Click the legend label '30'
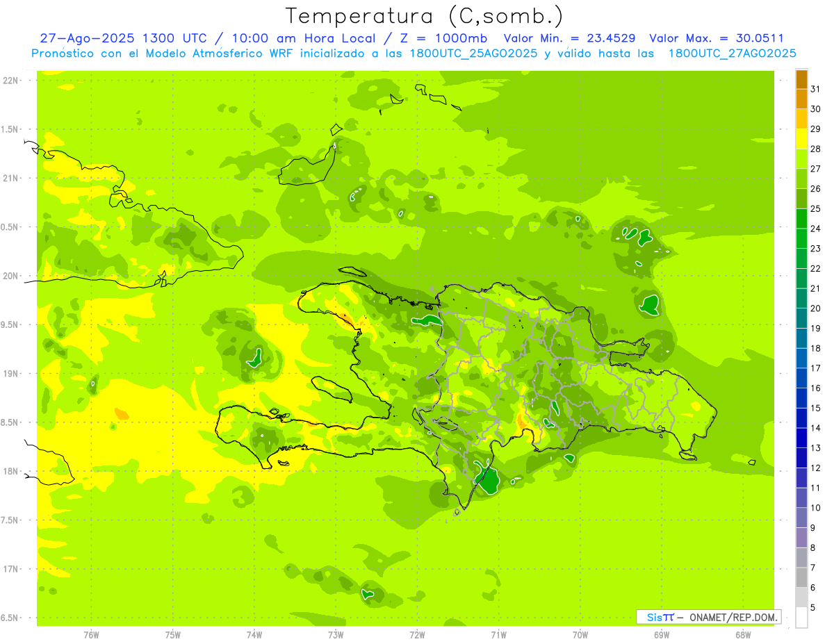834x644 pixels. pos(815,109)
